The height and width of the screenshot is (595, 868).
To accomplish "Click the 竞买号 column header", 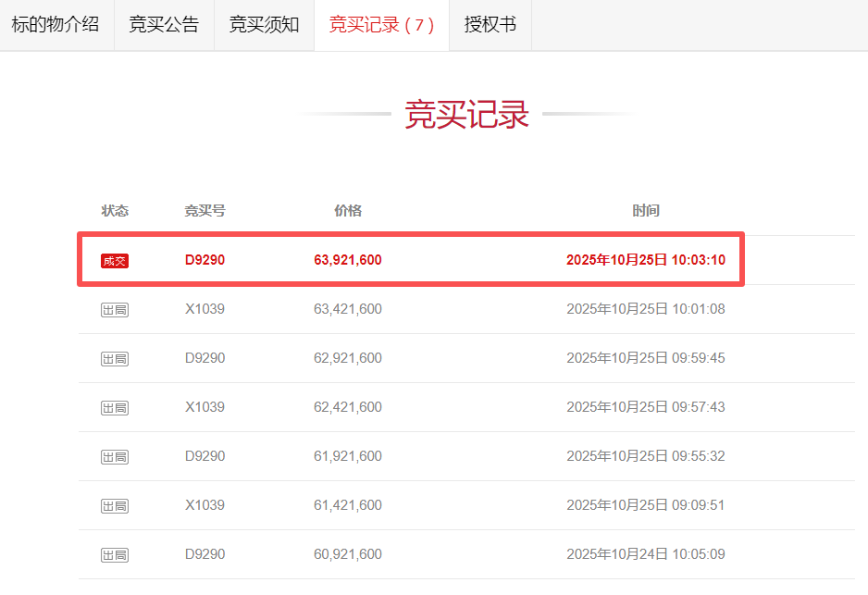I will point(205,211).
